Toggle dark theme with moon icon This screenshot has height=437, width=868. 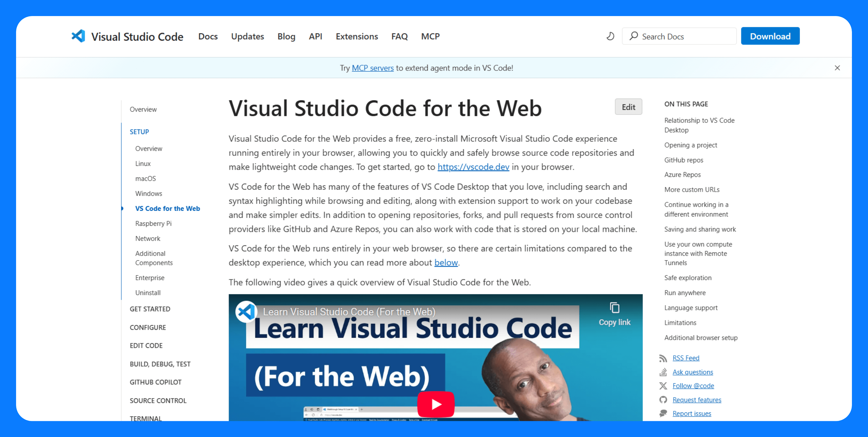coord(610,36)
